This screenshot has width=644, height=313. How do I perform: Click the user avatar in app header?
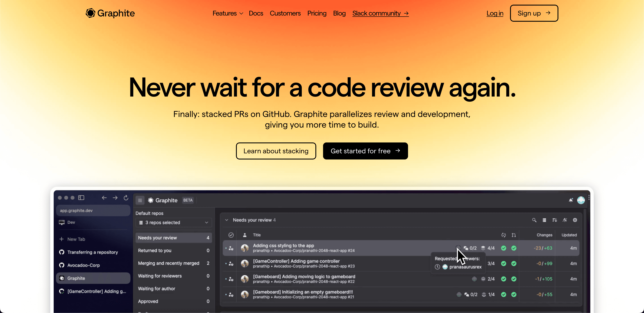[581, 200]
